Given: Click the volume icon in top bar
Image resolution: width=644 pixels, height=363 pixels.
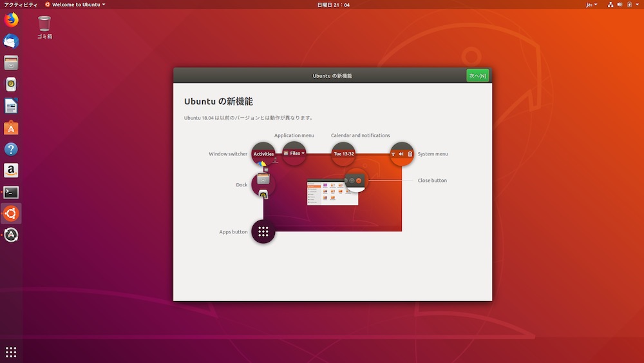Looking at the screenshot, I should [x=620, y=5].
